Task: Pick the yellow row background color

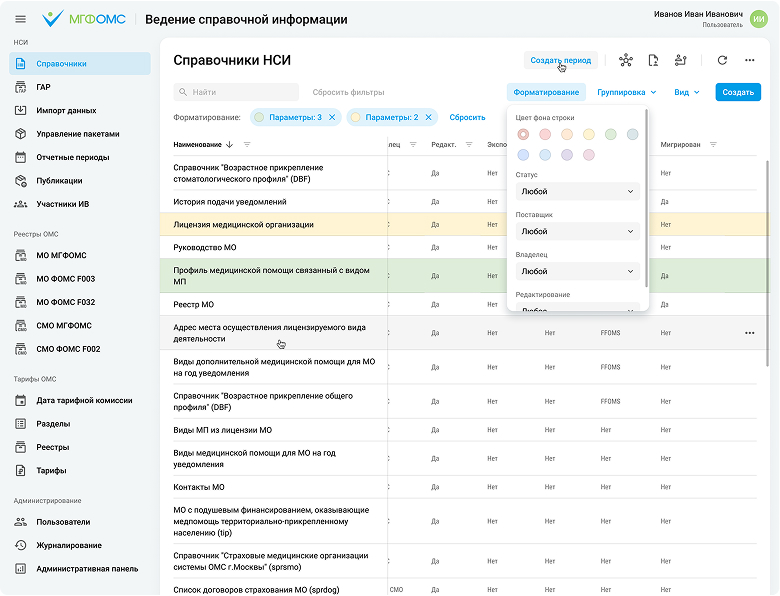Action: [x=588, y=134]
